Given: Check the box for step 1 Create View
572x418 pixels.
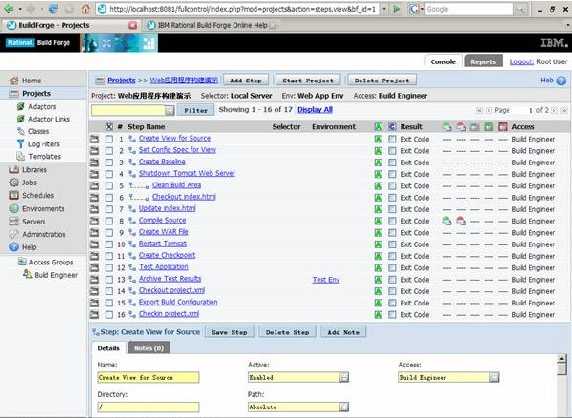Looking at the screenshot, I should click(x=109, y=139).
